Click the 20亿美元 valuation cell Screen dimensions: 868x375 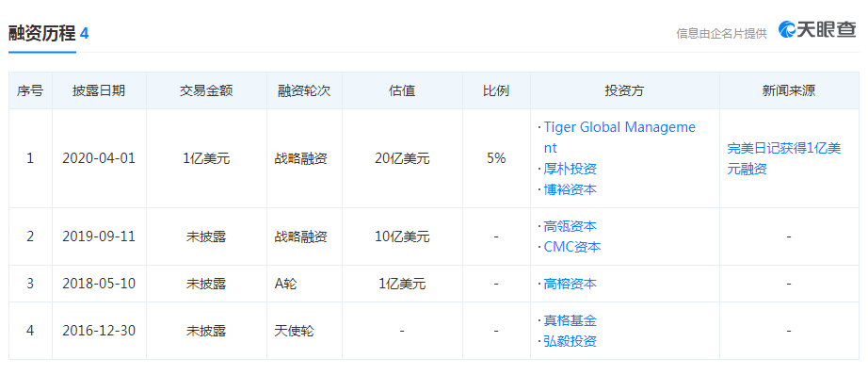(402, 158)
